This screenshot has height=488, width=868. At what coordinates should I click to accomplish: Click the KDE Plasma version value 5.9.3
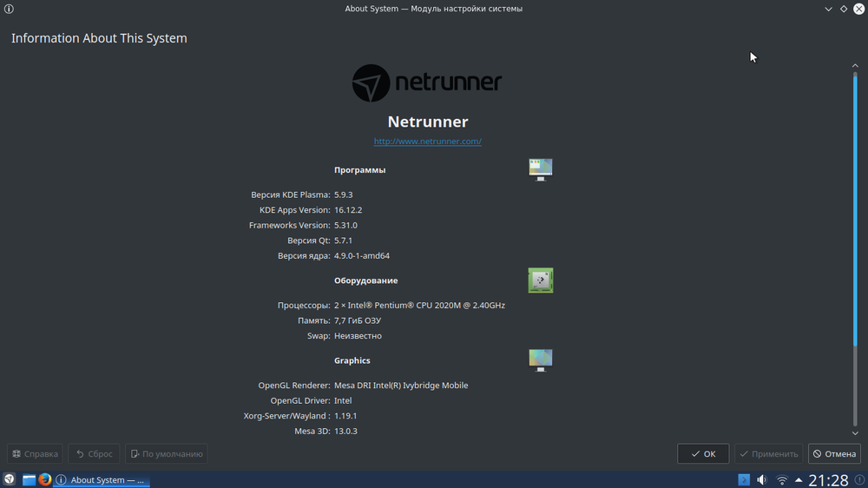[343, 195]
